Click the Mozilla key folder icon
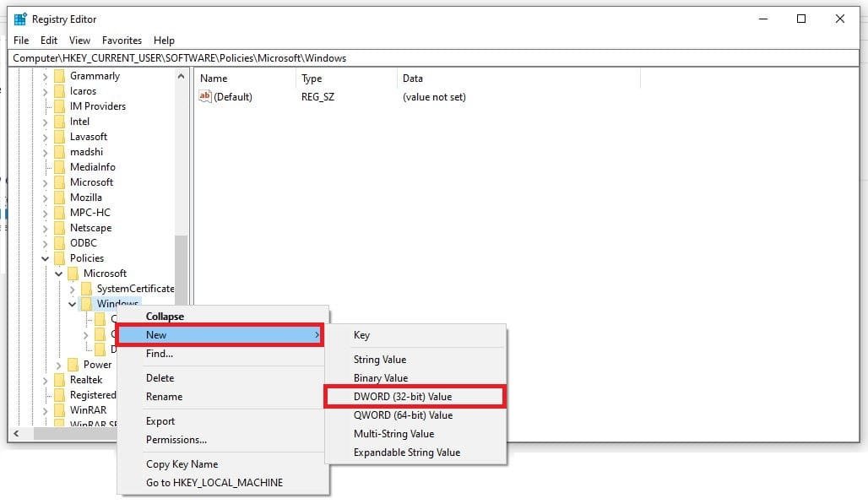Viewport: 868px width, 504px height. 59,198
